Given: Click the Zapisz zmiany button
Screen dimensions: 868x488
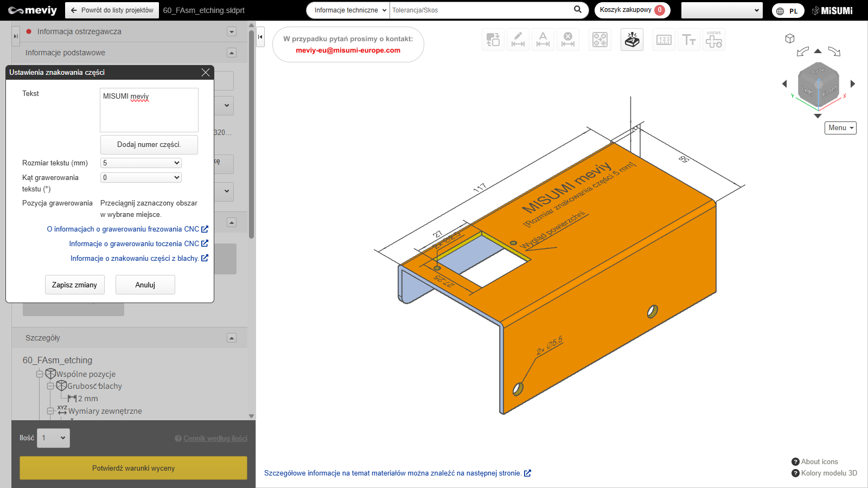Looking at the screenshot, I should point(74,285).
